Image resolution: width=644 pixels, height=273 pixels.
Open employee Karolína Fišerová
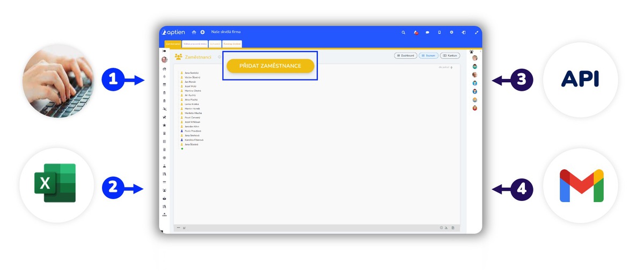click(x=194, y=140)
